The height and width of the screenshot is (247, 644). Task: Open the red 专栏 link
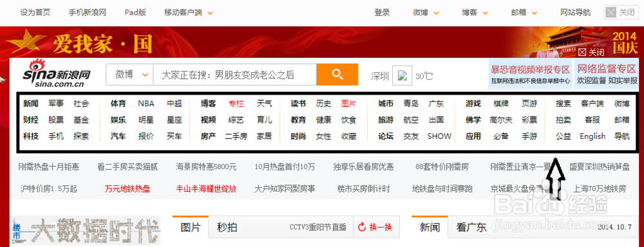click(236, 104)
